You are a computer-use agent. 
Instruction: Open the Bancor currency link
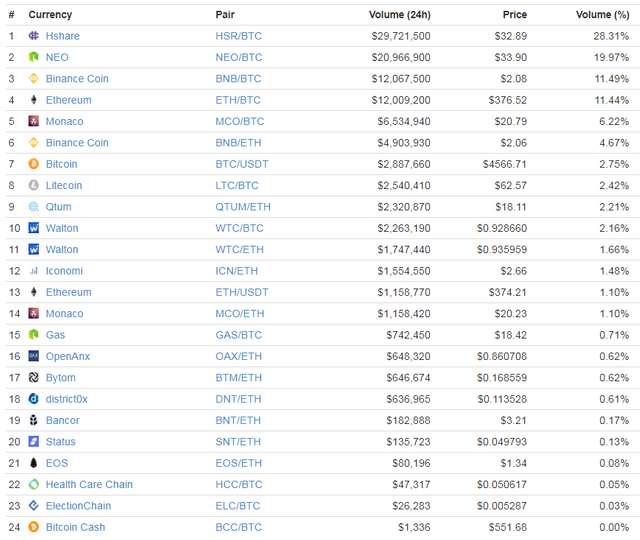(x=62, y=420)
